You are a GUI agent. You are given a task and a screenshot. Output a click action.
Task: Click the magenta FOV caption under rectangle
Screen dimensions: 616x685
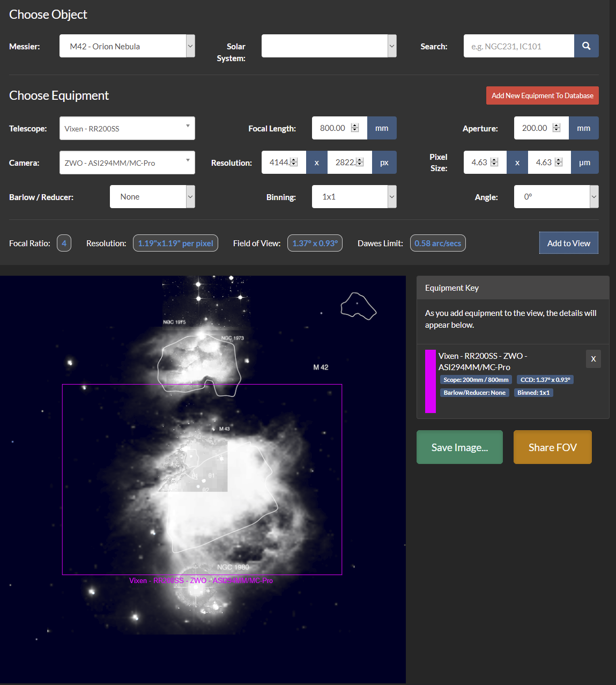tap(201, 580)
